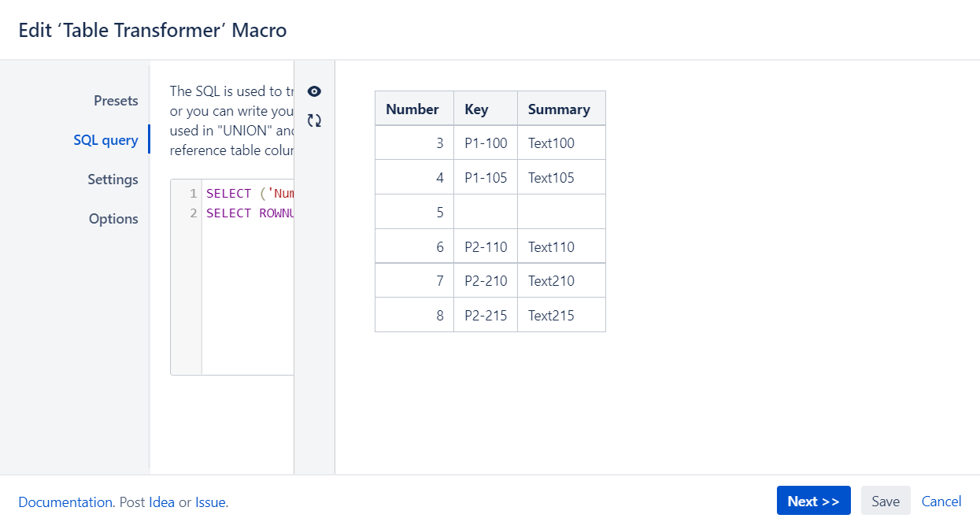Viewport: 980px width, 522px height.
Task: Click the Summary column header
Action: click(x=560, y=109)
